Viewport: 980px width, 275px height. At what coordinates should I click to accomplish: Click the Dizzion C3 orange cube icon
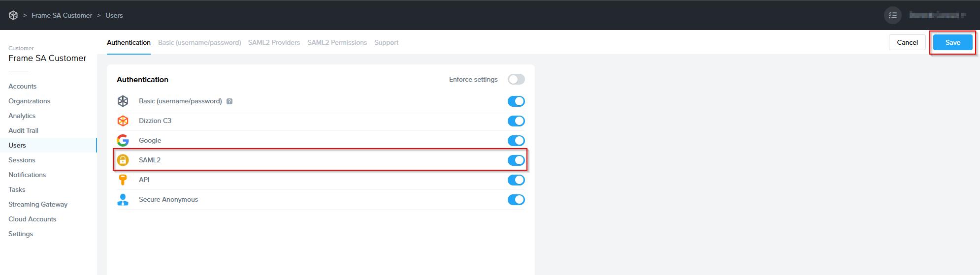pos(123,121)
